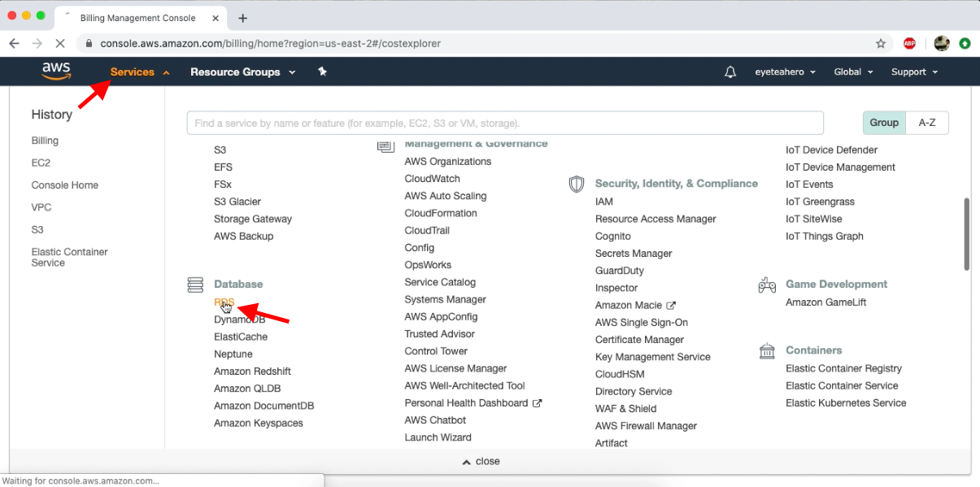
Task: Open AWS Backup service
Action: (243, 237)
